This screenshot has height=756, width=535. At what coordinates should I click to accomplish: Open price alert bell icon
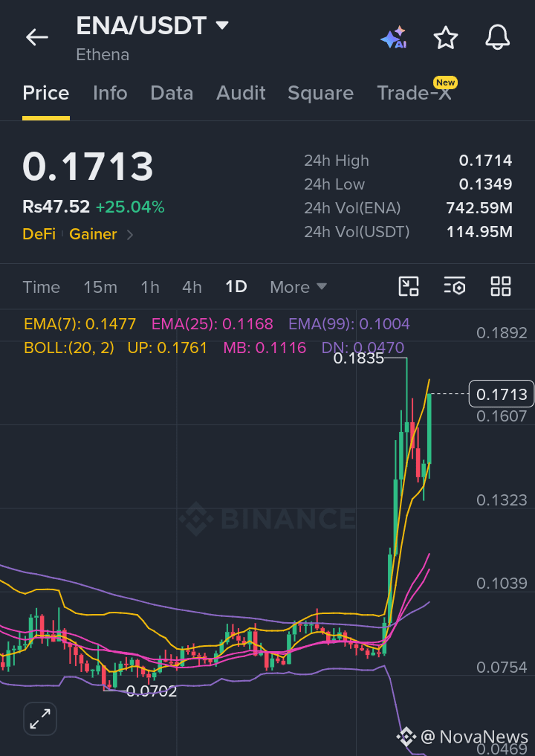click(497, 37)
